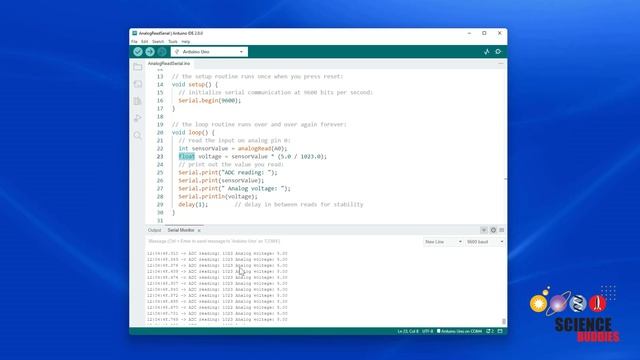Open the Tools menu

(x=173, y=42)
